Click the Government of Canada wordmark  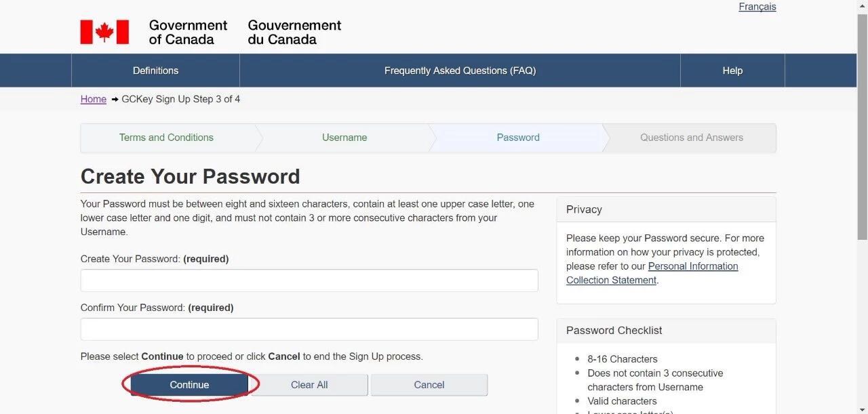[188, 32]
